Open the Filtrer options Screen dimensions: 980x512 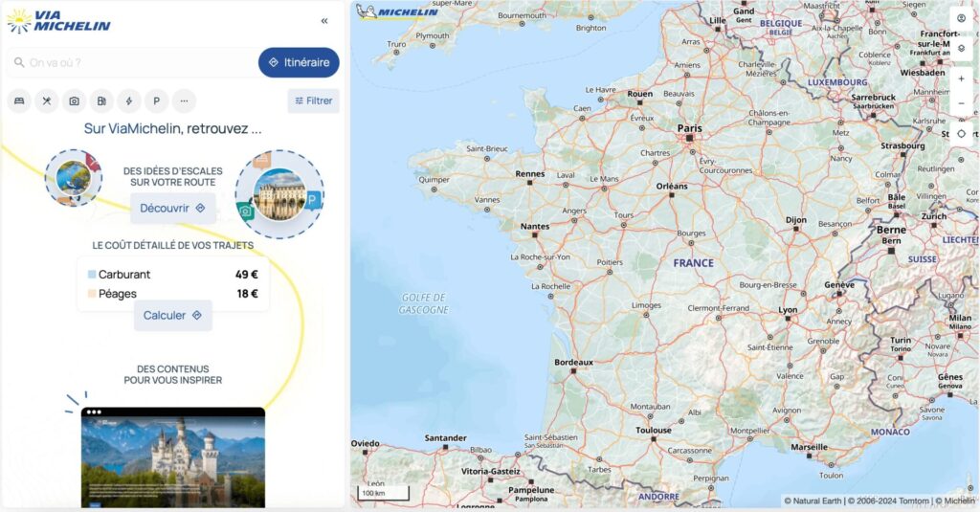point(313,100)
